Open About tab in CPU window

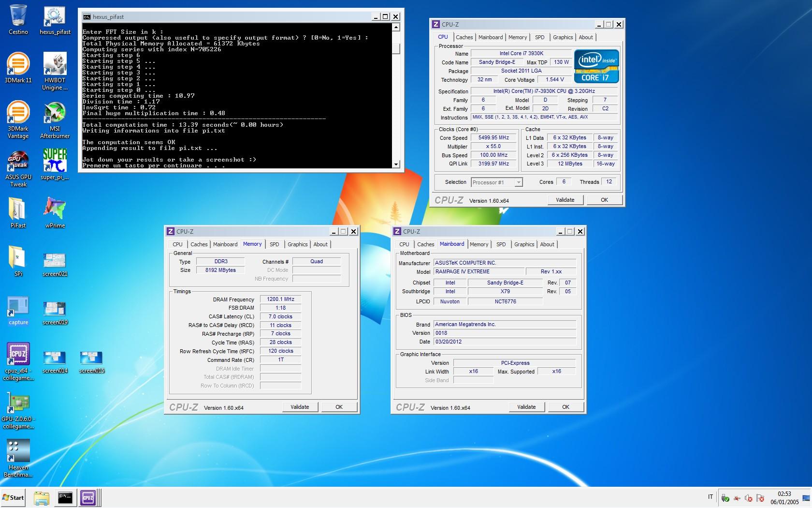(586, 37)
